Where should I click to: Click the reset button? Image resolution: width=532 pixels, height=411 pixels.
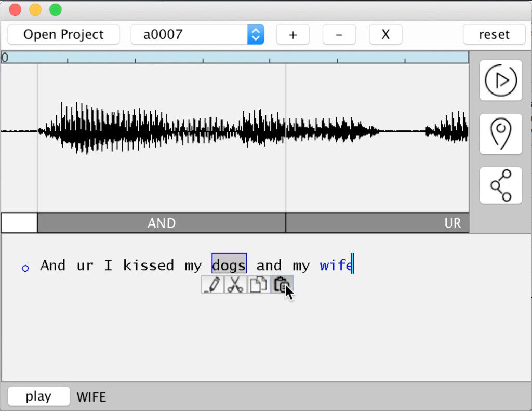click(x=493, y=34)
